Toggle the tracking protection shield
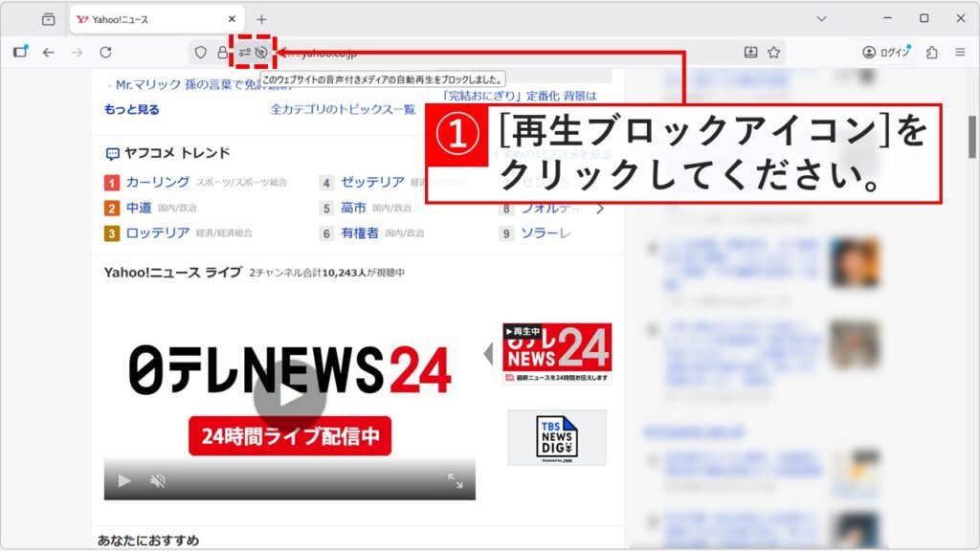The width and height of the screenshot is (980, 551). tap(201, 52)
